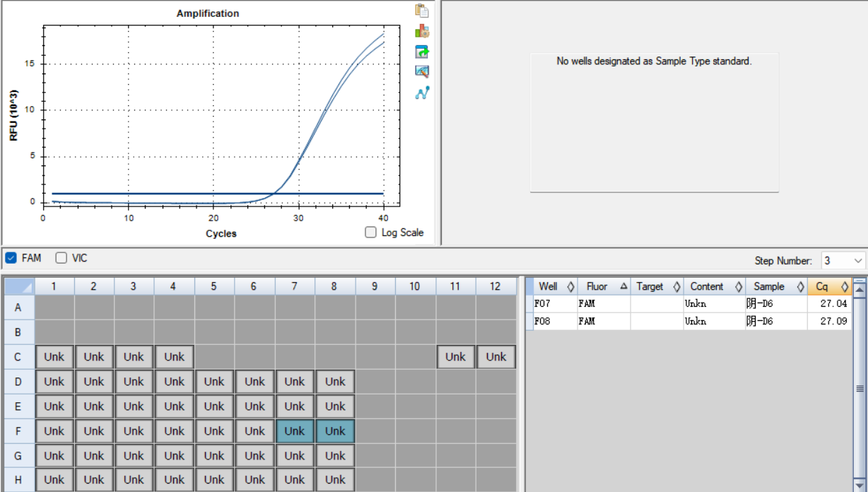Sort by the Sample column header

(776, 286)
